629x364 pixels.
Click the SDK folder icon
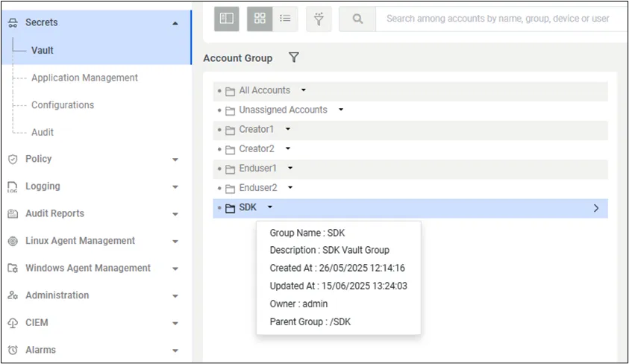click(x=230, y=208)
